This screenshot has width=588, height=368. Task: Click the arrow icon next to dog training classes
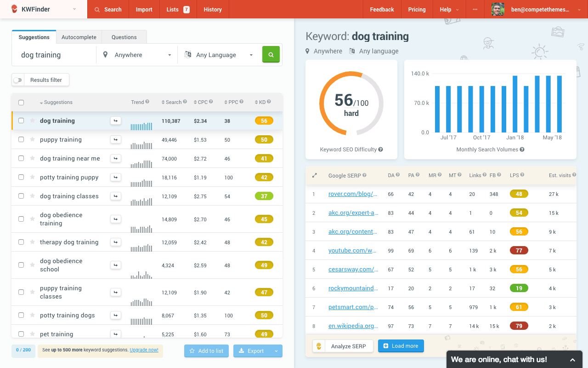[x=115, y=196]
